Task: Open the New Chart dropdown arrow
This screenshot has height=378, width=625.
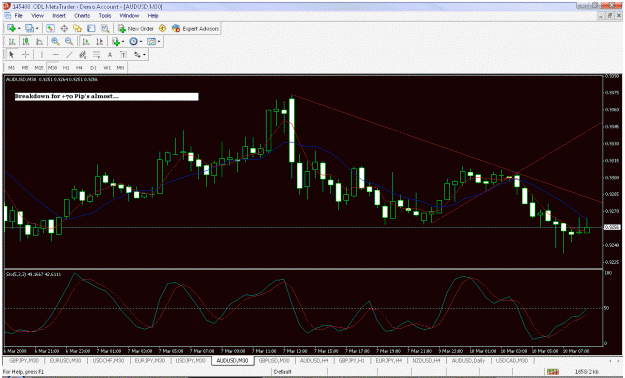Action: pos(18,28)
